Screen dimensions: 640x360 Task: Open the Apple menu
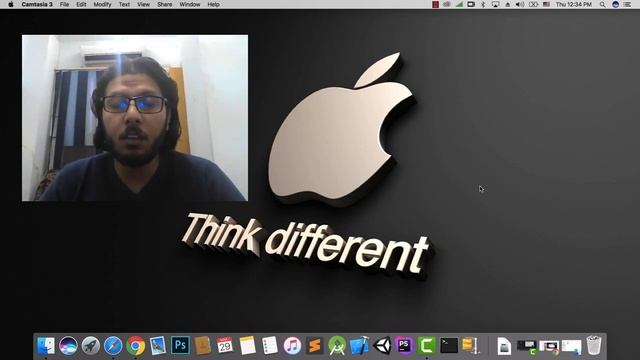pos(11,4)
